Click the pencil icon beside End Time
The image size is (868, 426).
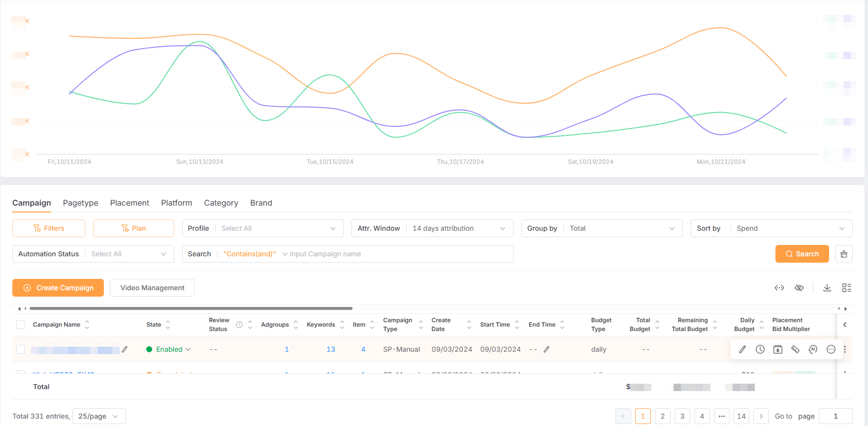point(547,349)
